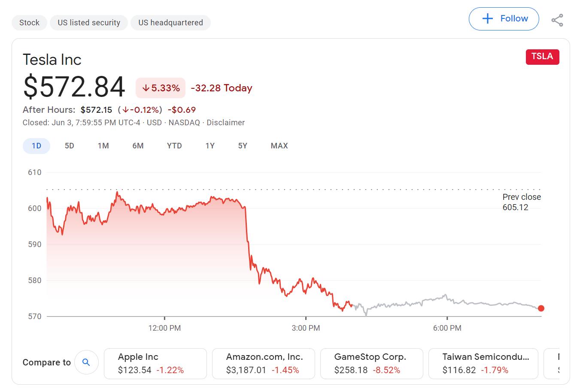Viewport: 583px width, 392px height.
Task: Click the red TSLA ticker badge
Action: (542, 57)
